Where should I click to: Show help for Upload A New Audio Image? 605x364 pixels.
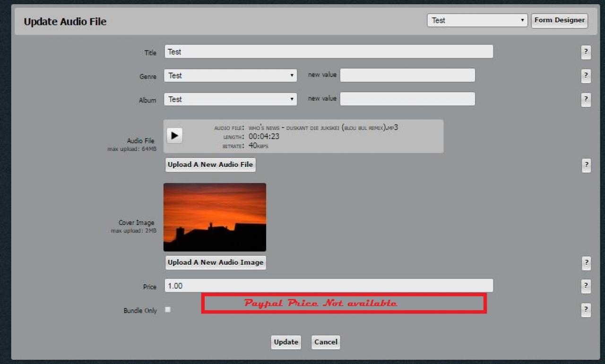coord(586,263)
